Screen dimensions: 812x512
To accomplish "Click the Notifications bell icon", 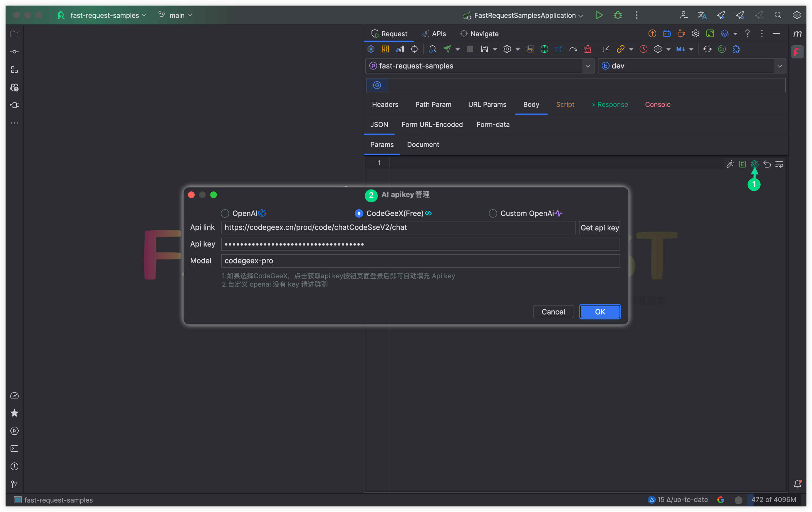I will 797,484.
